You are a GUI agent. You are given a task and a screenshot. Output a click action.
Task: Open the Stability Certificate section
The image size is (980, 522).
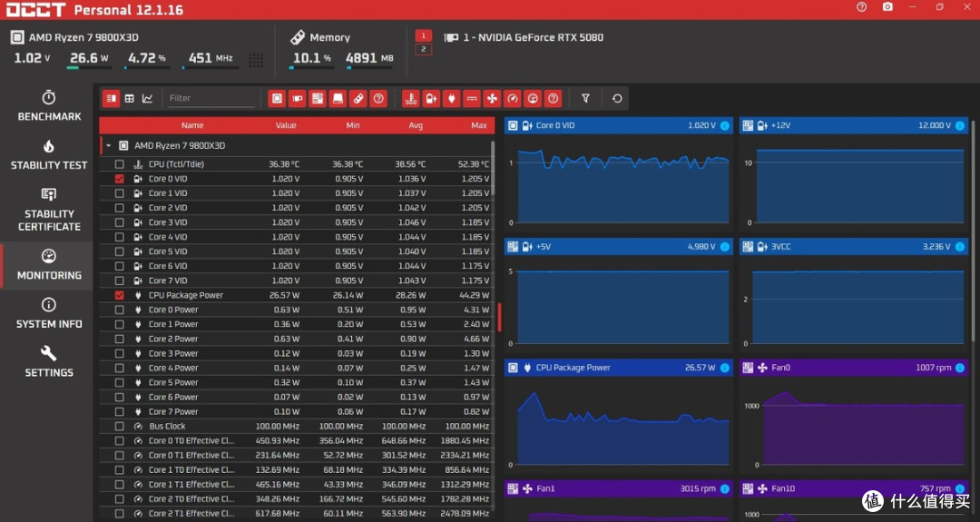(x=49, y=210)
